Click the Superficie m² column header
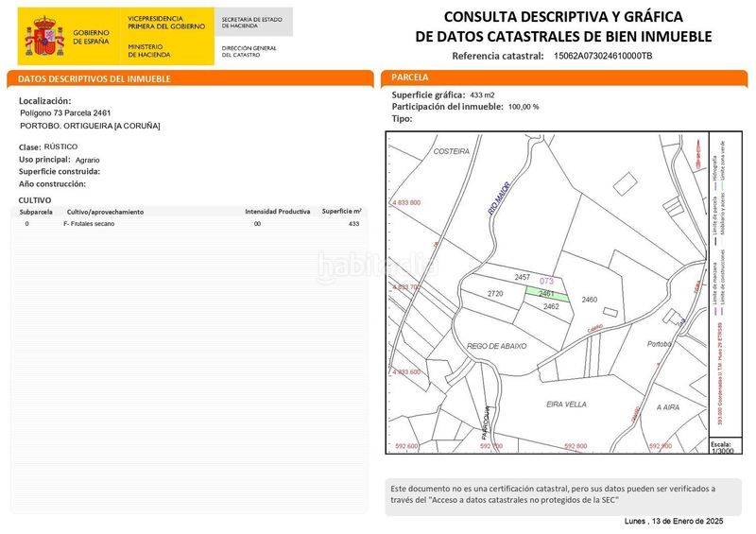 341,212
